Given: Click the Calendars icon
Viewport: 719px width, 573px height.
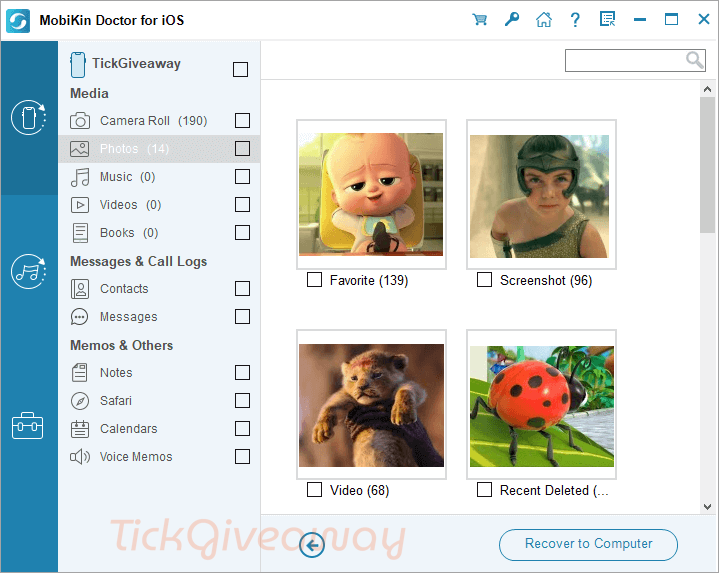Looking at the screenshot, I should [80, 429].
